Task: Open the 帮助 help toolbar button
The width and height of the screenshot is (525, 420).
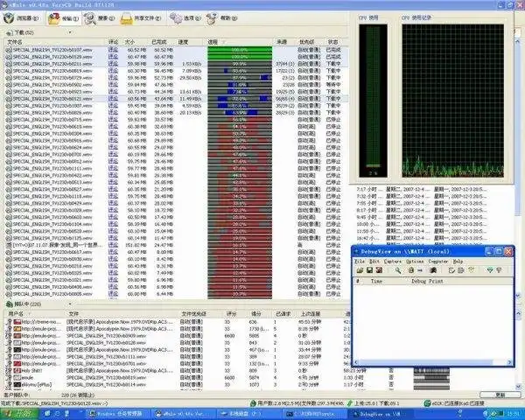Action: (x=221, y=18)
